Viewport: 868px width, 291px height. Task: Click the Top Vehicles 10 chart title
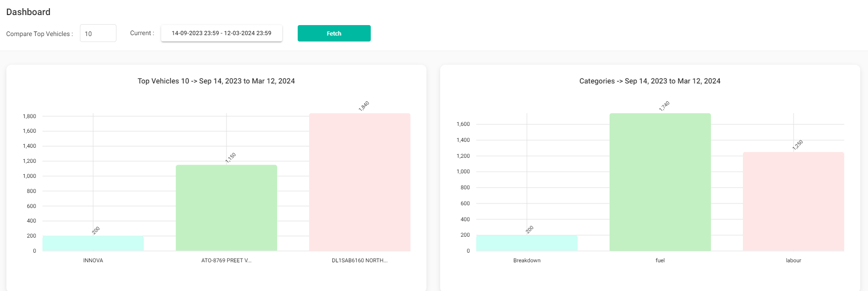216,81
